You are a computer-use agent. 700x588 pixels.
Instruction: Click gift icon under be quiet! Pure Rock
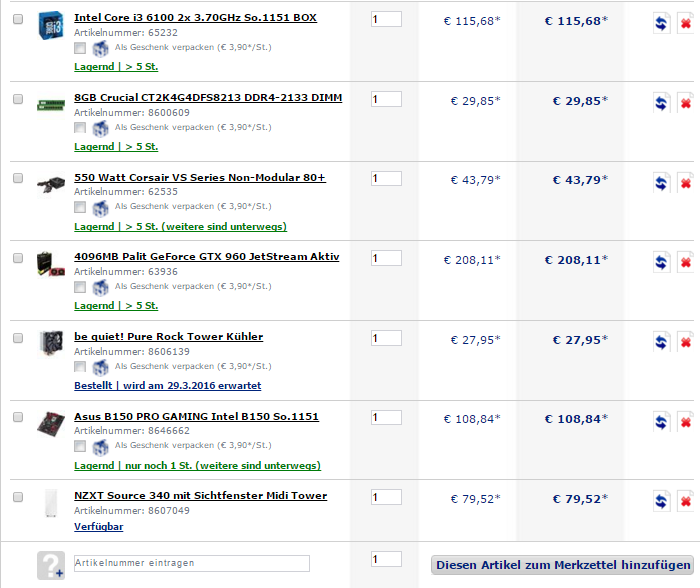pos(100,367)
